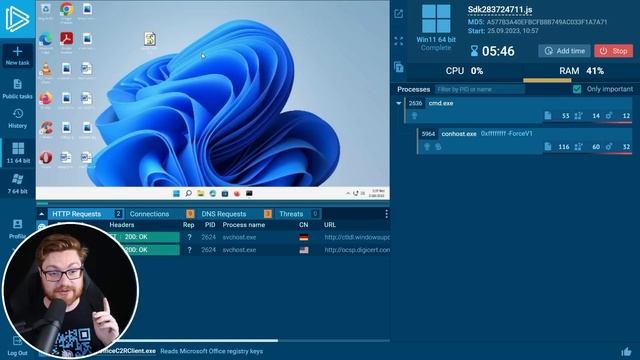Switch to HTTP Requests tab
The image size is (640, 360).
[86, 213]
